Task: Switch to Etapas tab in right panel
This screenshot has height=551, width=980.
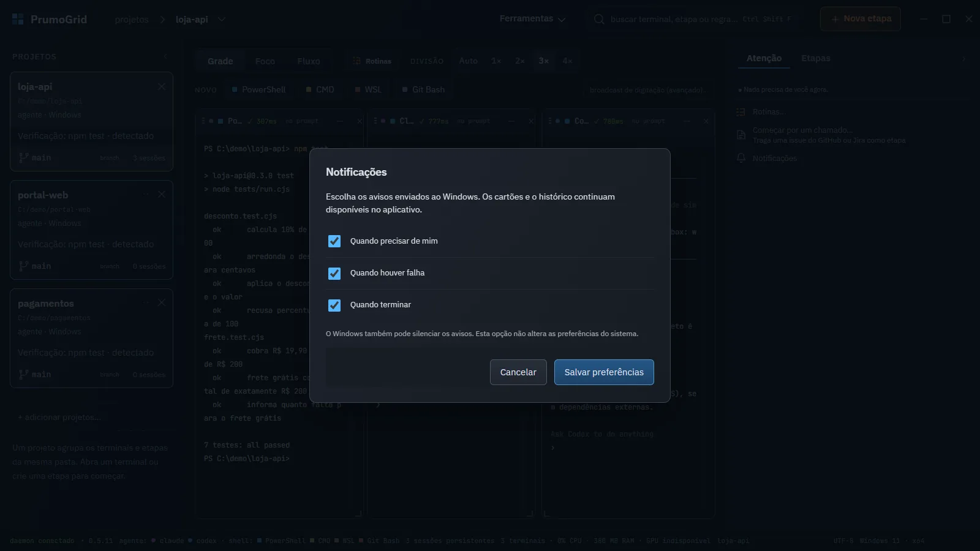Action: click(x=816, y=58)
